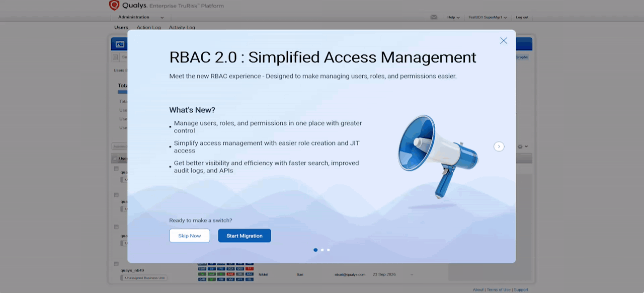The width and height of the screenshot is (644, 293).
Task: Click the 23 Sep 2026 date cell
Action: 384,274
